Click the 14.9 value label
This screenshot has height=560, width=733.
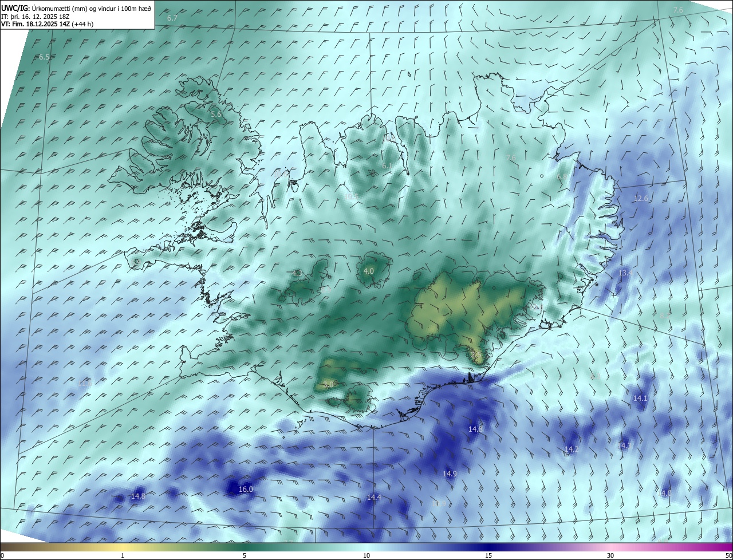[450, 474]
